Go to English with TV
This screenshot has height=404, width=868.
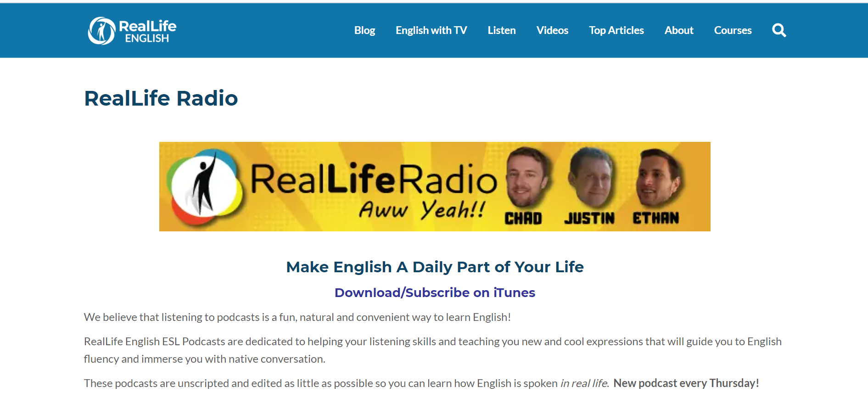(431, 30)
